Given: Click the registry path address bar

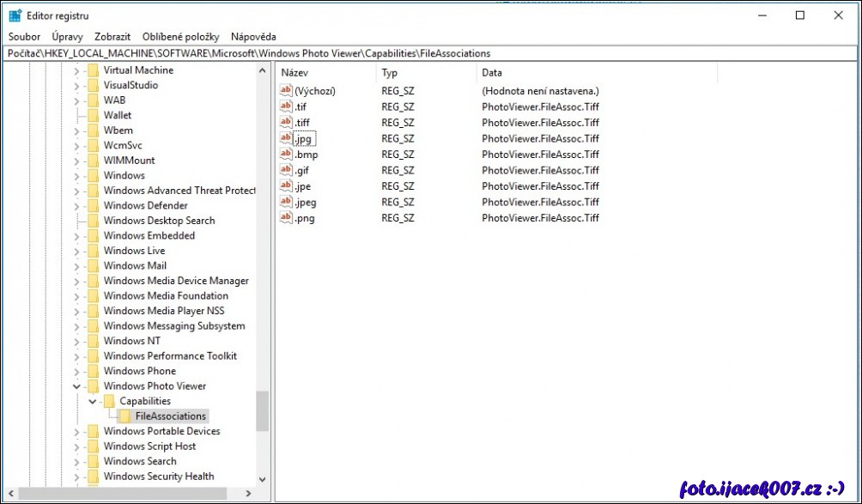Looking at the screenshot, I should [429, 53].
